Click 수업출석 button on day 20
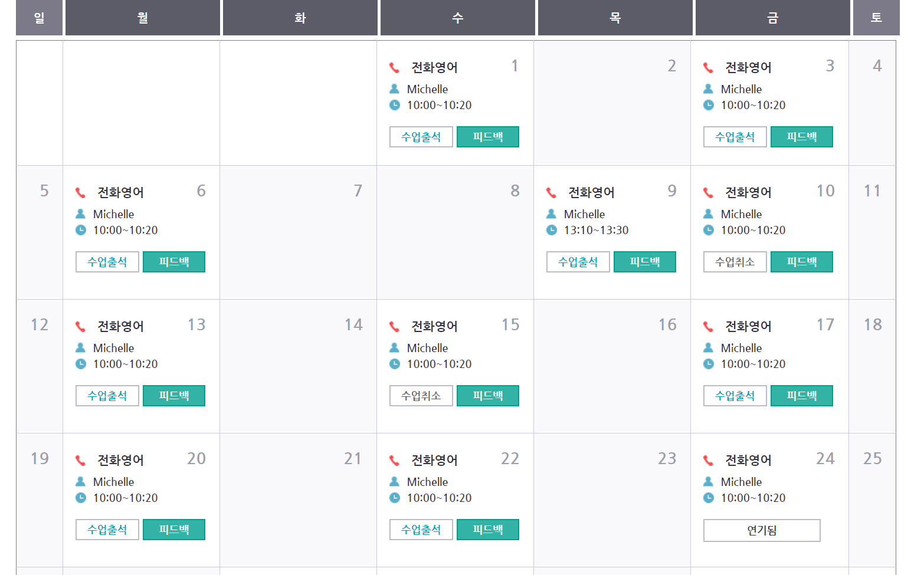Viewport: 924px width, 575px height. click(107, 530)
